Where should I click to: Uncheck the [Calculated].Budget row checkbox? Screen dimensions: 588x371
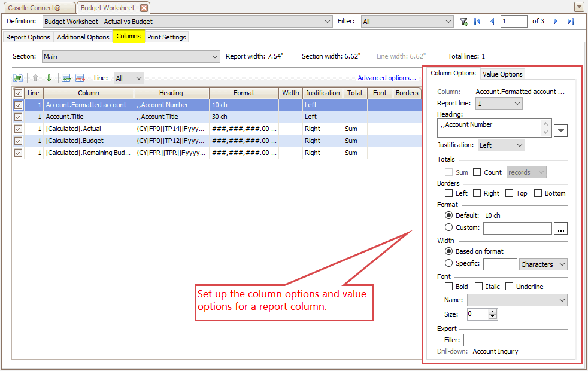(18, 141)
